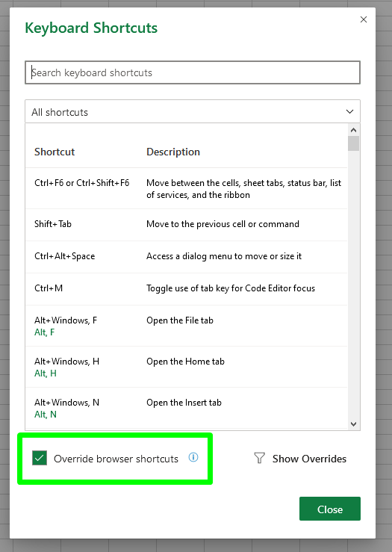The image size is (392, 552).
Task: Select the Ctrl+Alt+Space shortcut row
Action: [x=186, y=257]
